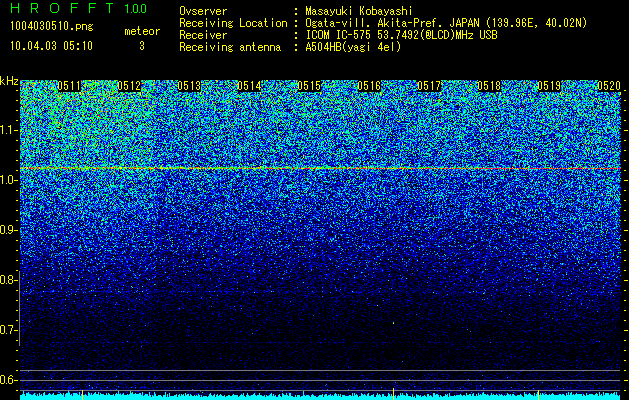Click the Ovserver field label
The height and width of the screenshot is (400, 629).
click(203, 11)
